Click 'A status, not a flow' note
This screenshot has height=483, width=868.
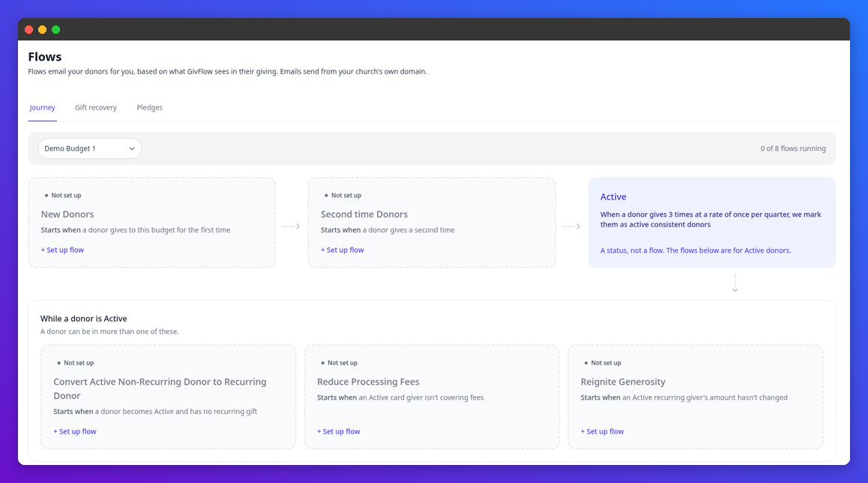(x=696, y=250)
